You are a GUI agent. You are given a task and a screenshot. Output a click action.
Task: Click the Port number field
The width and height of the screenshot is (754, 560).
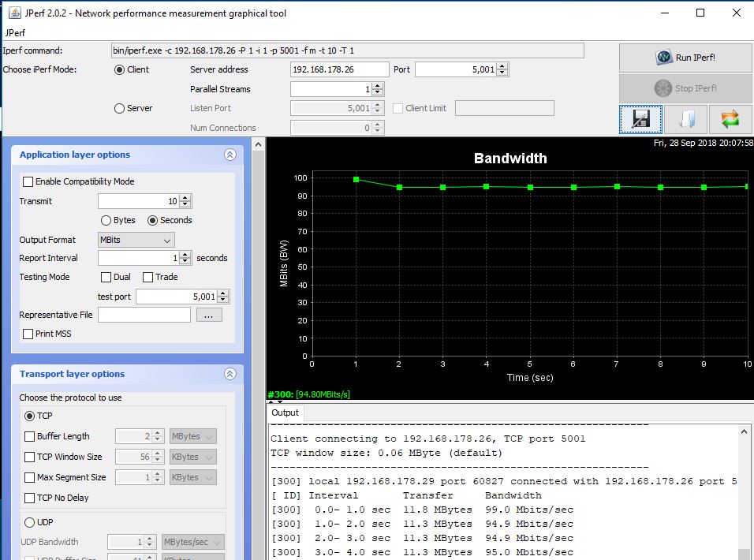click(455, 69)
